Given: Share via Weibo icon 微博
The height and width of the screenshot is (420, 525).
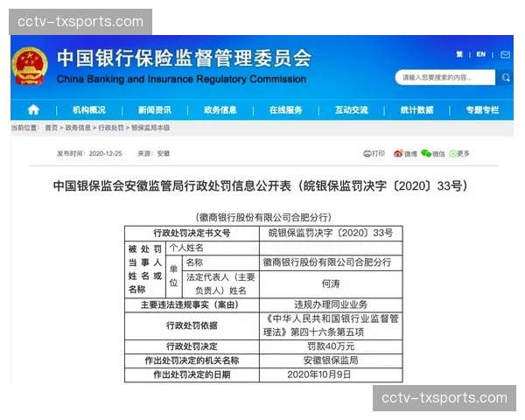Looking at the screenshot, I should pos(405,153).
